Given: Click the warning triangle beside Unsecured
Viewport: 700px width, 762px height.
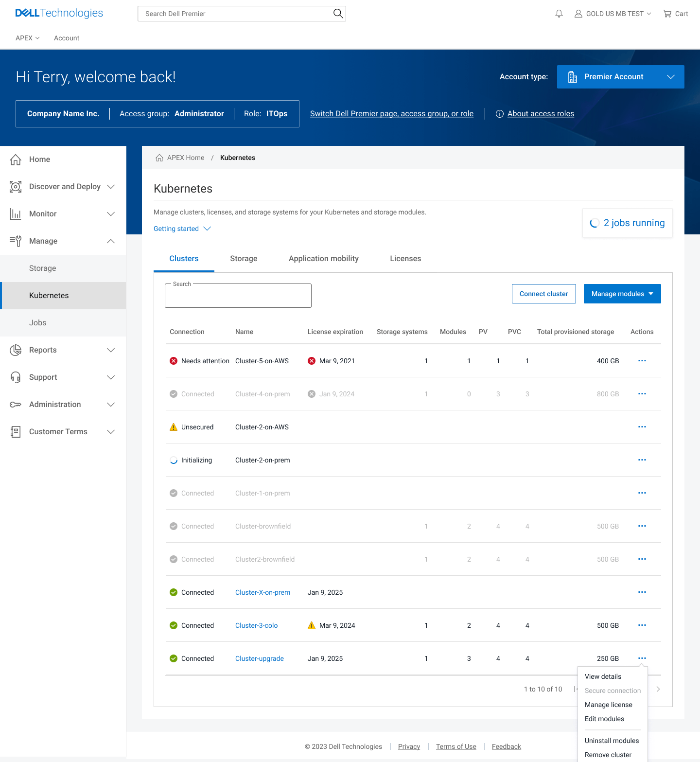Looking at the screenshot, I should point(174,427).
